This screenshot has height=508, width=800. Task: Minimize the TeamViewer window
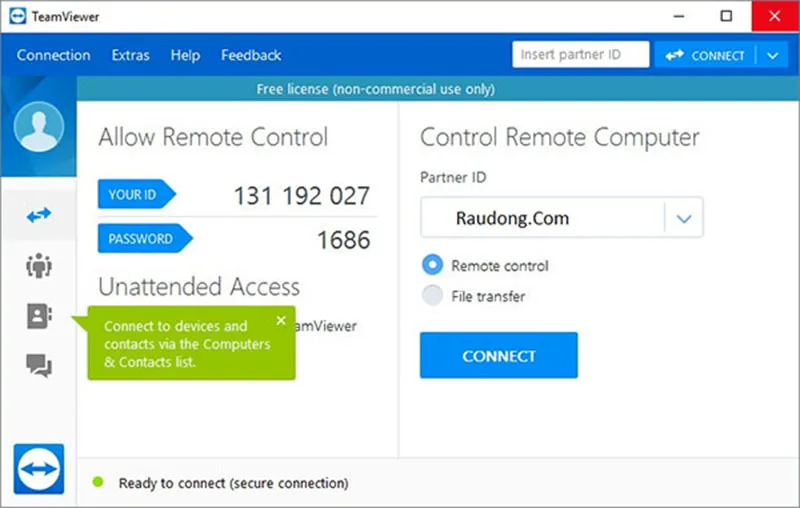click(679, 16)
